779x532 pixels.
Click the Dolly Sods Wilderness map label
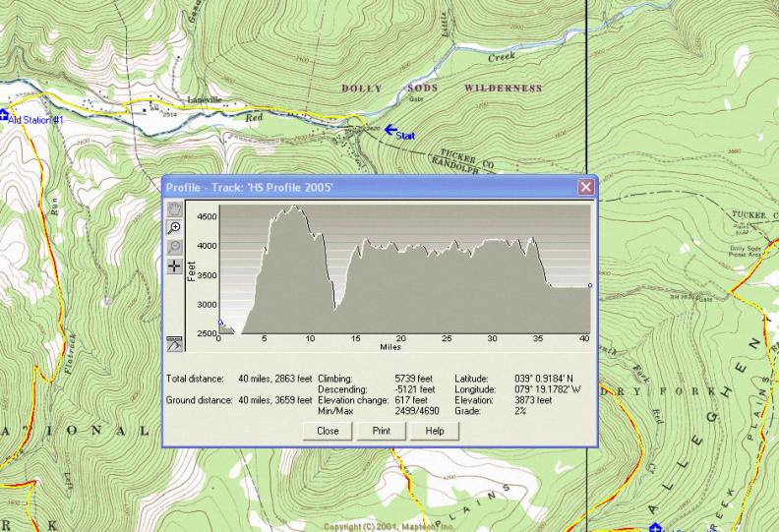click(x=442, y=89)
